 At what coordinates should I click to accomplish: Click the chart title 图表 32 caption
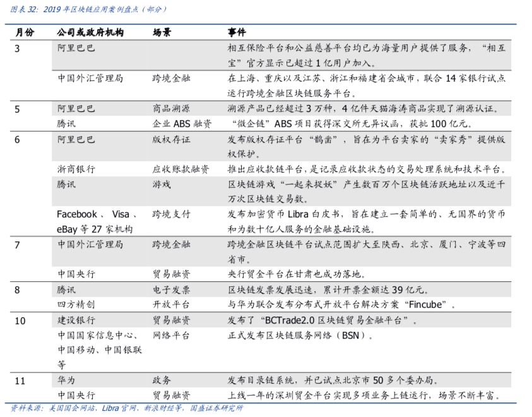(88, 9)
